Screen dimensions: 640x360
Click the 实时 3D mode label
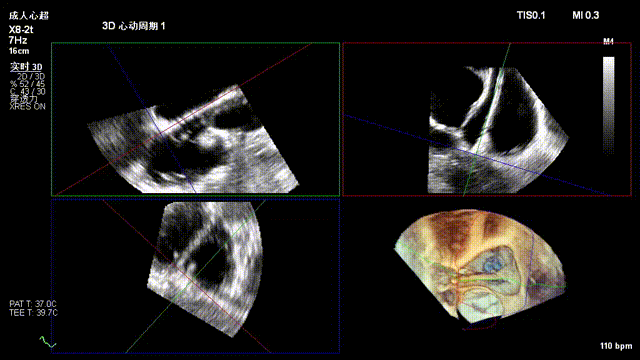click(x=26, y=67)
